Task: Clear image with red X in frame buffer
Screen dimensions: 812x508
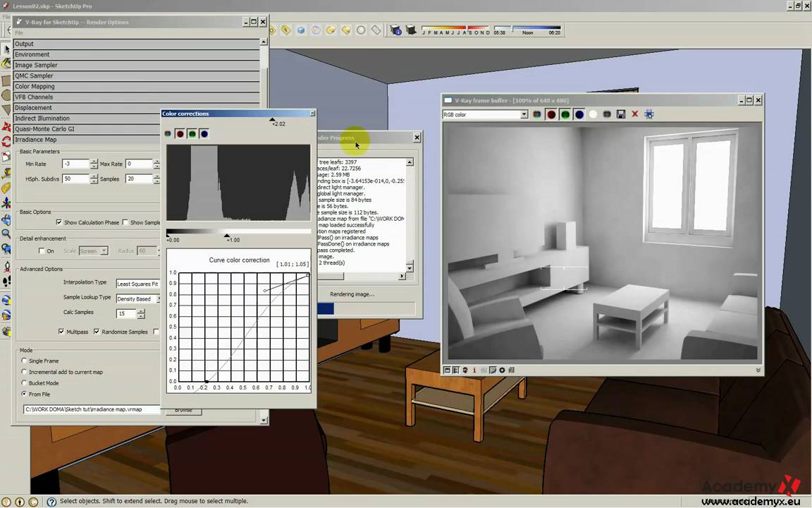Action: [x=635, y=114]
